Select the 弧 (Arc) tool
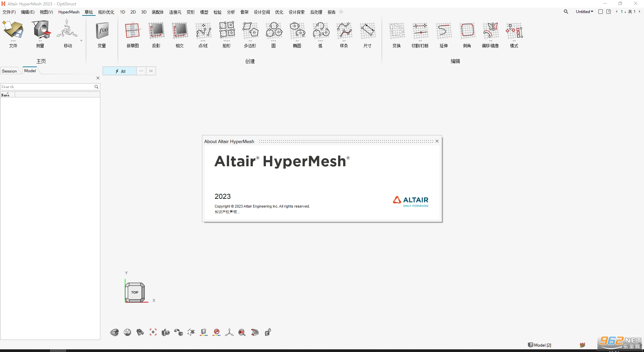The width and height of the screenshot is (644, 352). [321, 31]
